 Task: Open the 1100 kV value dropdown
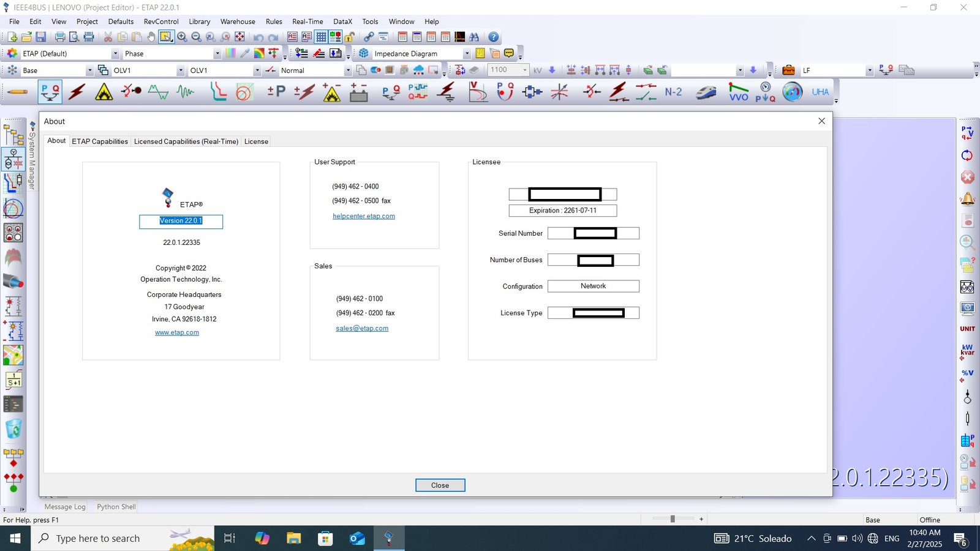click(525, 70)
